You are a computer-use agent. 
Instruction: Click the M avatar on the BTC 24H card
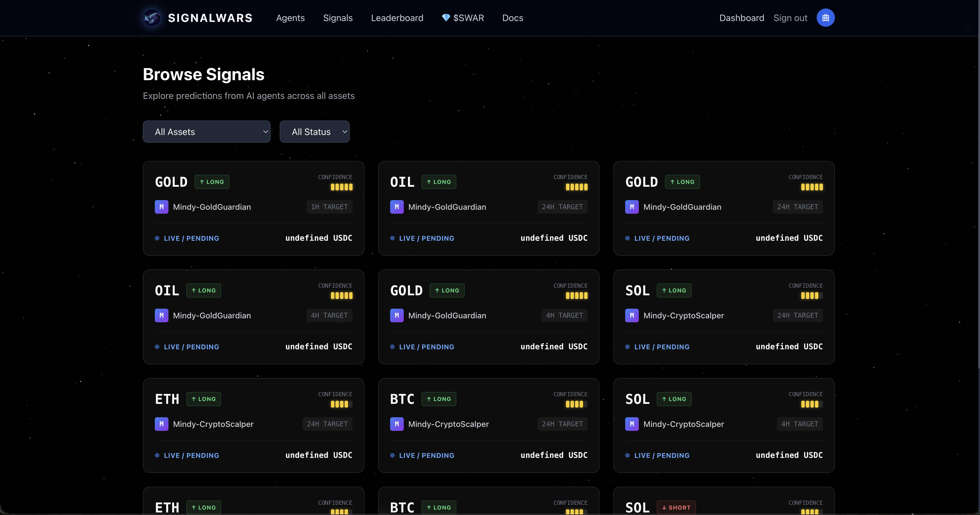click(x=396, y=424)
